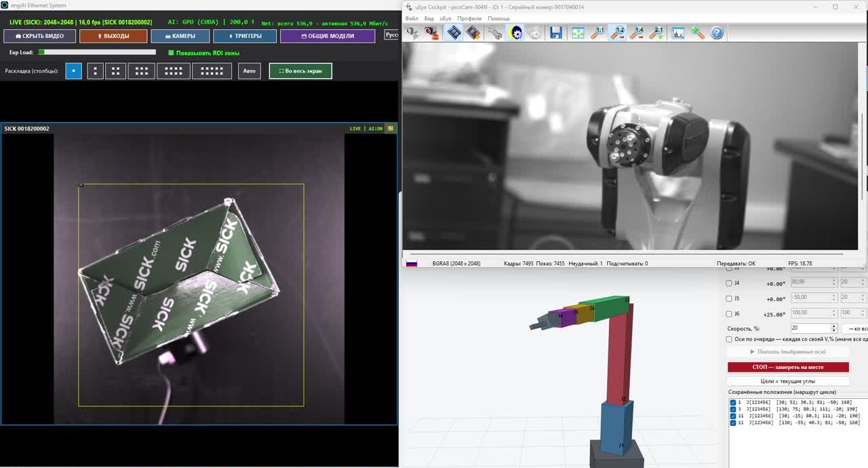This screenshot has height=468, width=868.
Task: Click the magnifier with green plus icon
Action: pyautogui.click(x=697, y=33)
